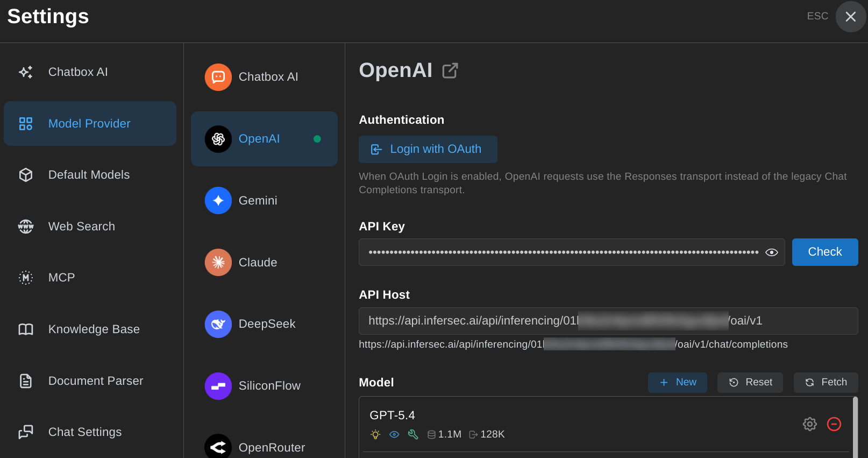Select the Gemini provider label
Viewport: 868px width, 458px height.
(258, 201)
